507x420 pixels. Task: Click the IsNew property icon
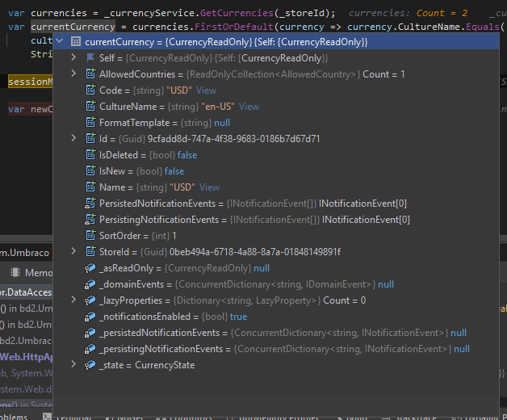90,171
